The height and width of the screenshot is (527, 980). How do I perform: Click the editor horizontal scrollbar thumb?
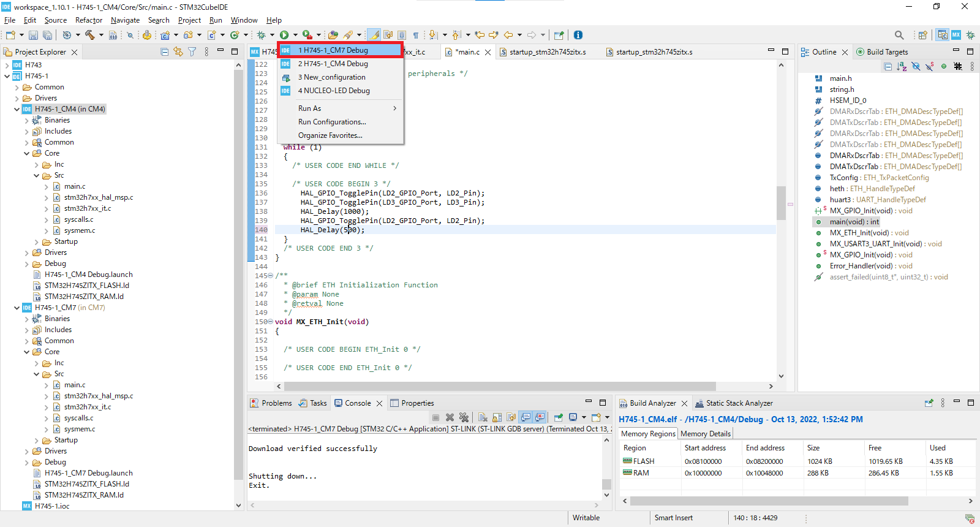click(x=500, y=387)
